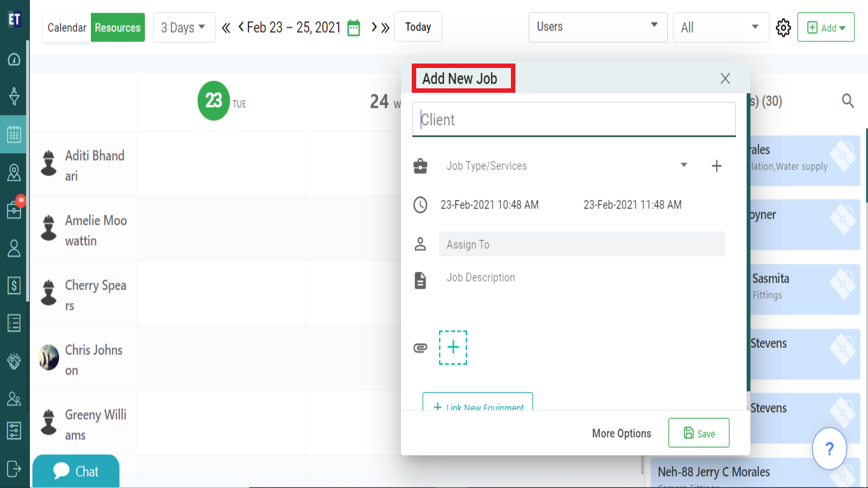Click the logout icon in sidebar
The height and width of the screenshot is (488, 868).
(14, 468)
